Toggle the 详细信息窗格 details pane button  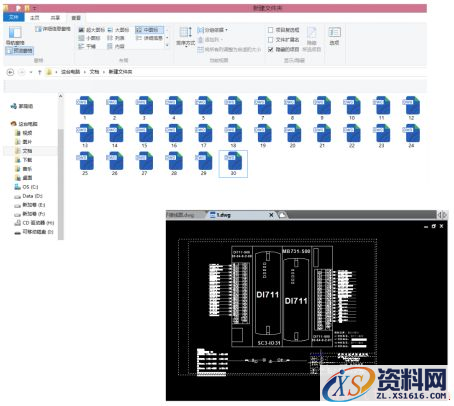[53, 29]
